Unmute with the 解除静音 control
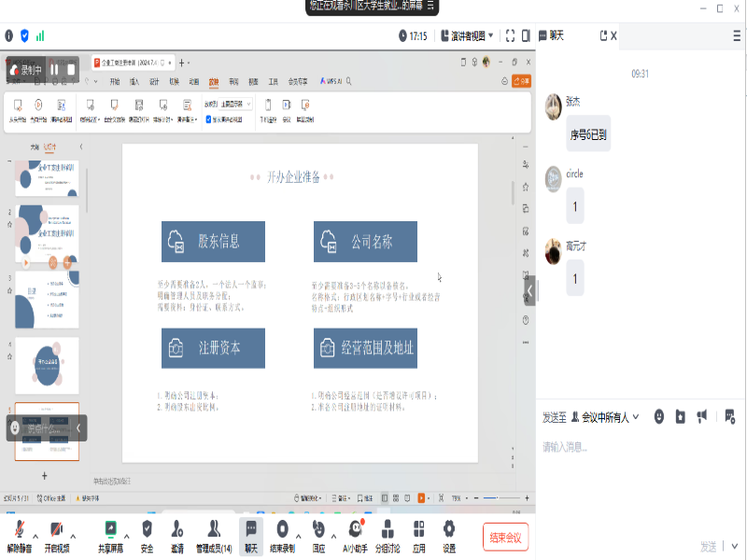 [x=19, y=532]
